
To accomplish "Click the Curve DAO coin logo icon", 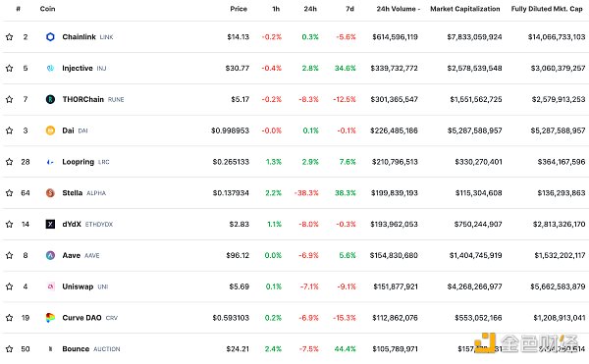I will [50, 318].
